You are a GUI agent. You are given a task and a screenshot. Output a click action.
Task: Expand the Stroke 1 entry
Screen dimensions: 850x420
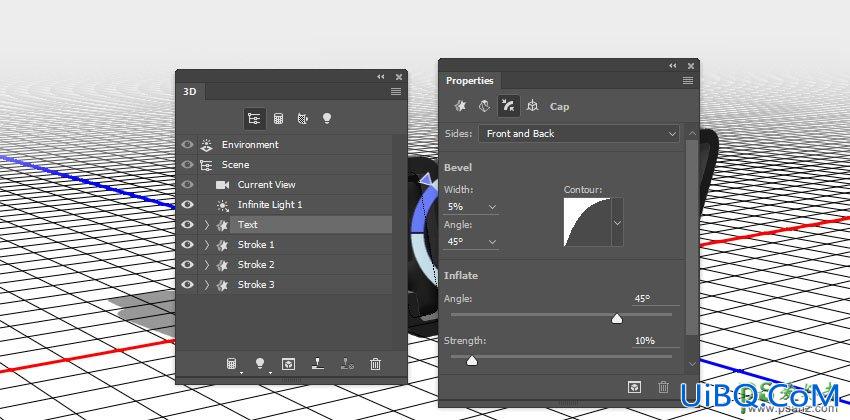coord(207,245)
